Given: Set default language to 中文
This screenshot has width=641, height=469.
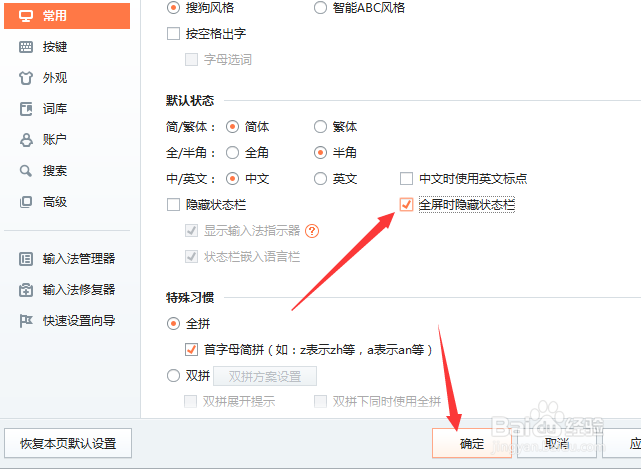Looking at the screenshot, I should (x=232, y=179).
